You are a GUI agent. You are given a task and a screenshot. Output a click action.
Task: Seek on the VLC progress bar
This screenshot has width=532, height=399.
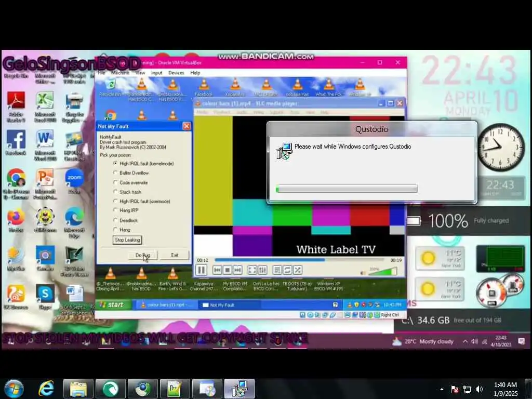[300, 260]
